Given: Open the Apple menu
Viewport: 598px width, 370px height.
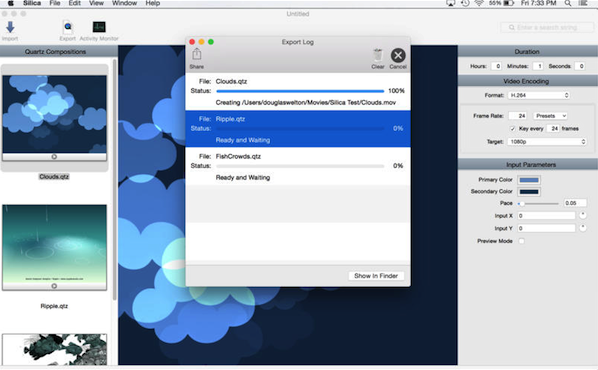Looking at the screenshot, I should [11, 3].
